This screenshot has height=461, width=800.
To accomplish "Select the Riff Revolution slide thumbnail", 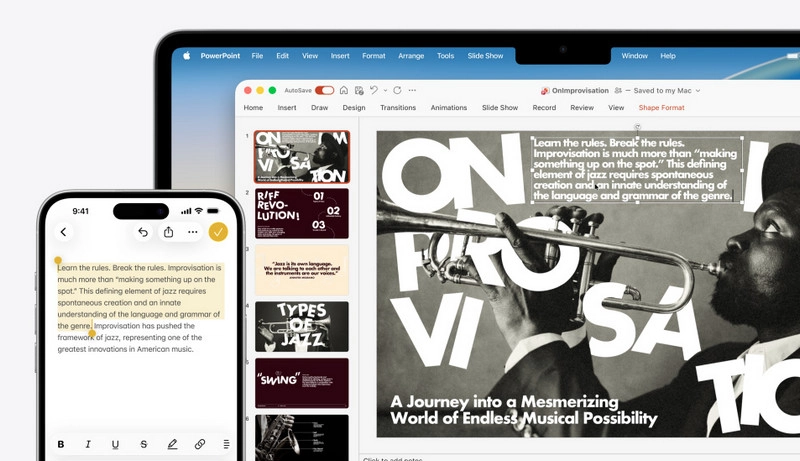I will (302, 213).
